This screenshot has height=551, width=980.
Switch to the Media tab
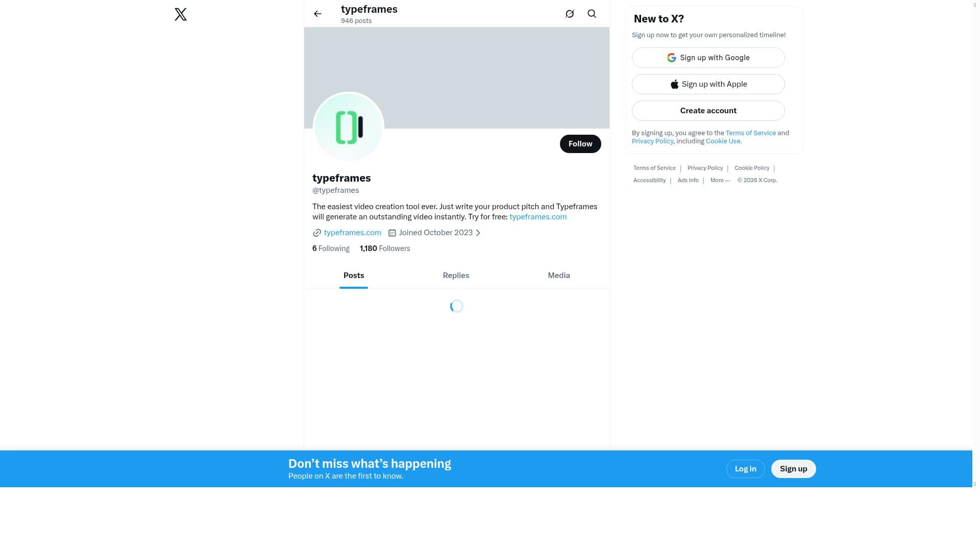[x=558, y=275]
